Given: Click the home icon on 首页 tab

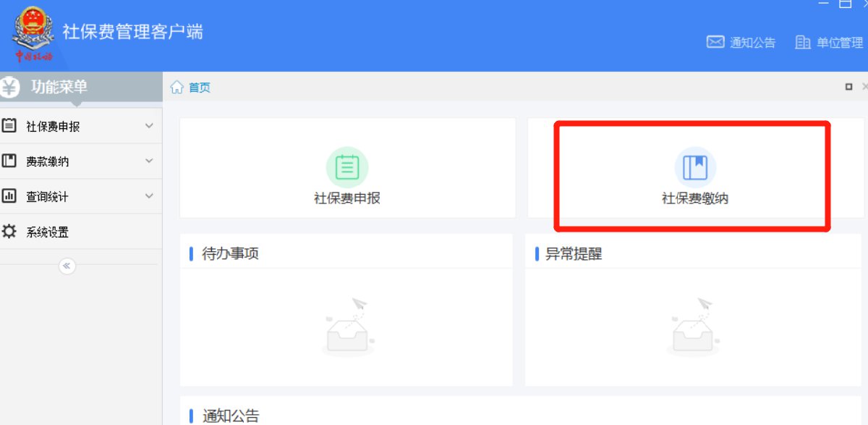Looking at the screenshot, I should (176, 88).
